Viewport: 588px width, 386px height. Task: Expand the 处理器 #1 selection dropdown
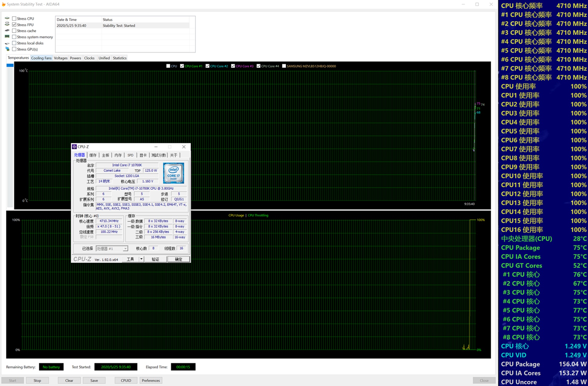(125, 249)
